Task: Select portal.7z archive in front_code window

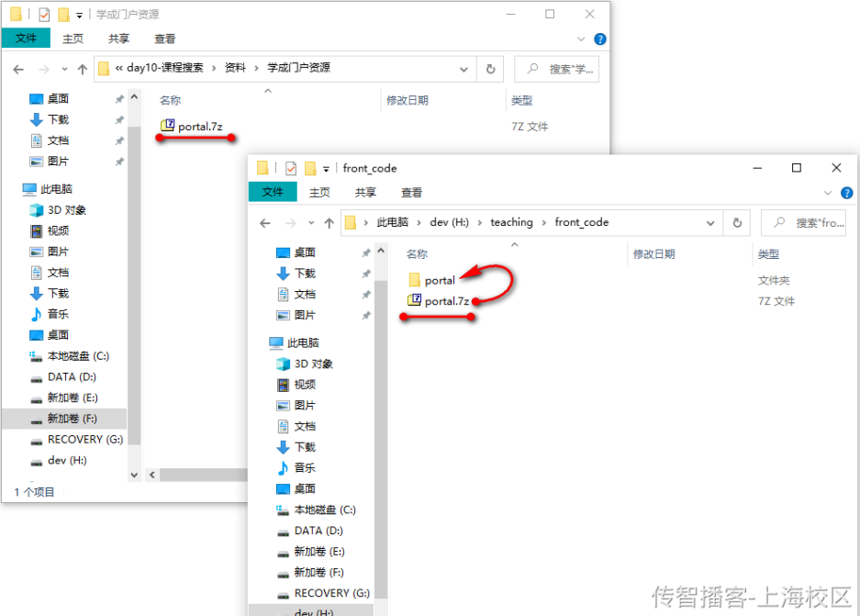Action: tap(439, 301)
